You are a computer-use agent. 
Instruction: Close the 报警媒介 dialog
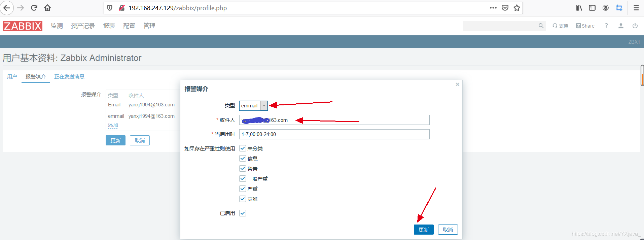tap(457, 84)
